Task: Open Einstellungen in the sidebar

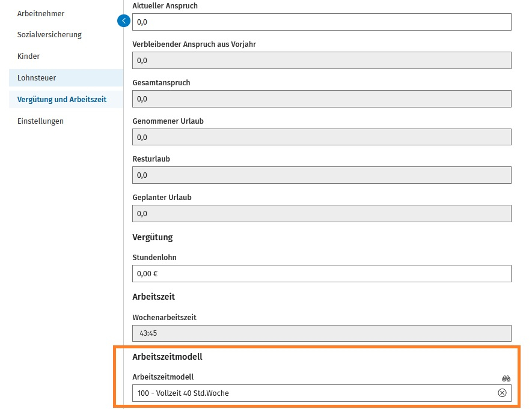Action: pyautogui.click(x=40, y=121)
